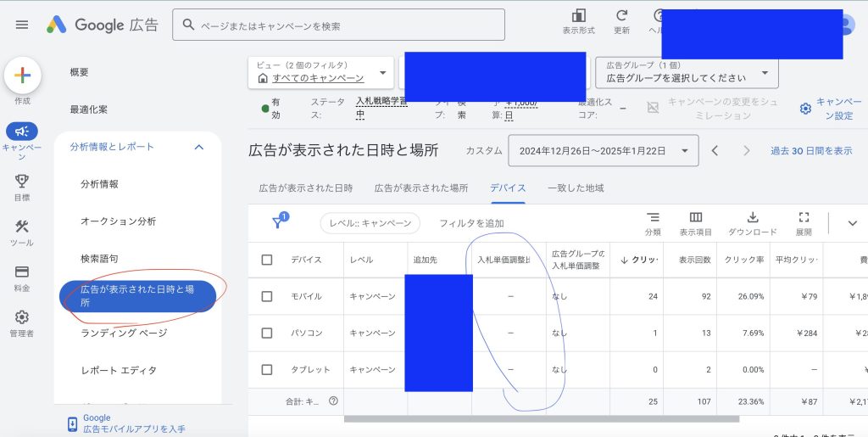Click 過去 30 日間を表示 link

coord(810,151)
